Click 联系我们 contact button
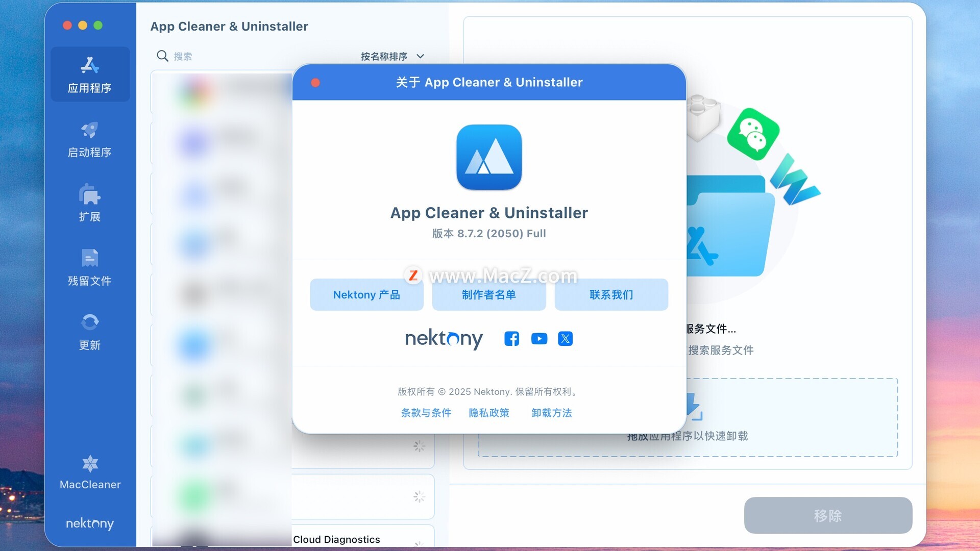Viewport: 980px width, 551px height. 611,294
